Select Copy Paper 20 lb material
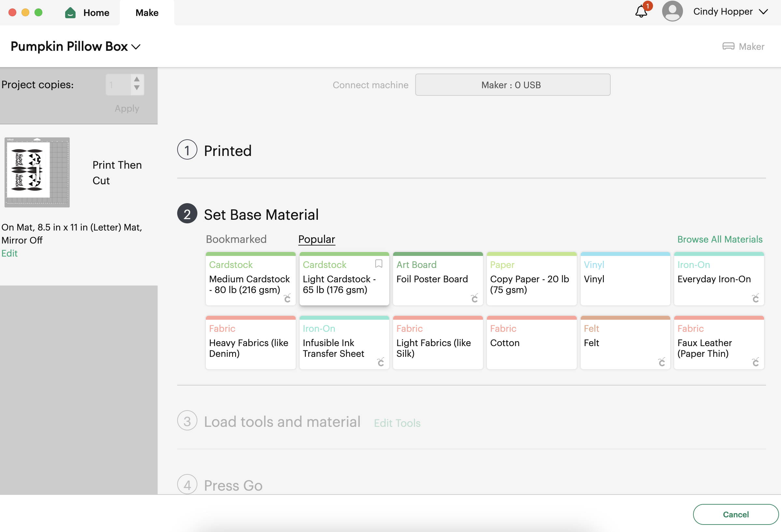The height and width of the screenshot is (532, 781). coord(532,279)
